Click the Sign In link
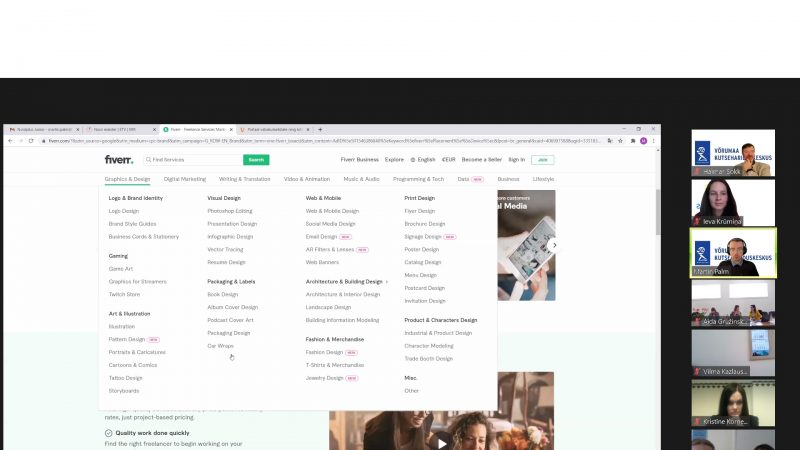 [516, 160]
